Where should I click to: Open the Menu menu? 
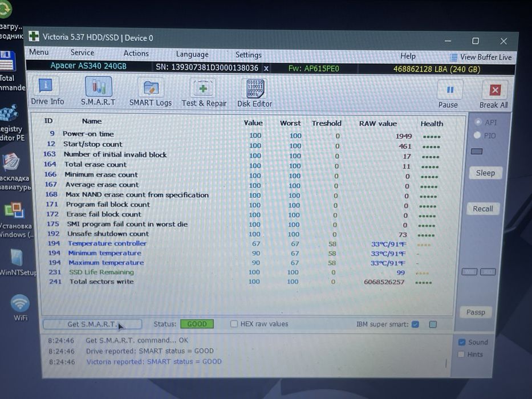tap(39, 52)
